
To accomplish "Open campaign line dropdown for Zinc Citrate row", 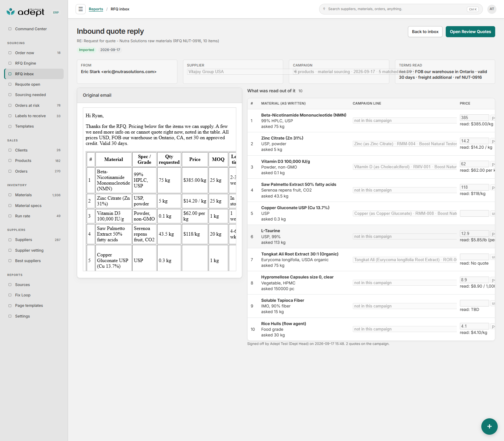I will click(405, 144).
